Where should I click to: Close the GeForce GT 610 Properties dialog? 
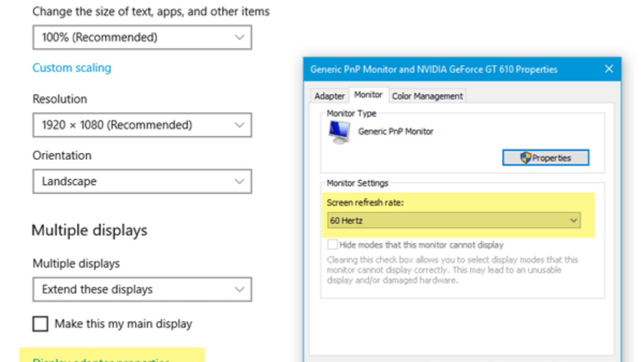click(609, 69)
